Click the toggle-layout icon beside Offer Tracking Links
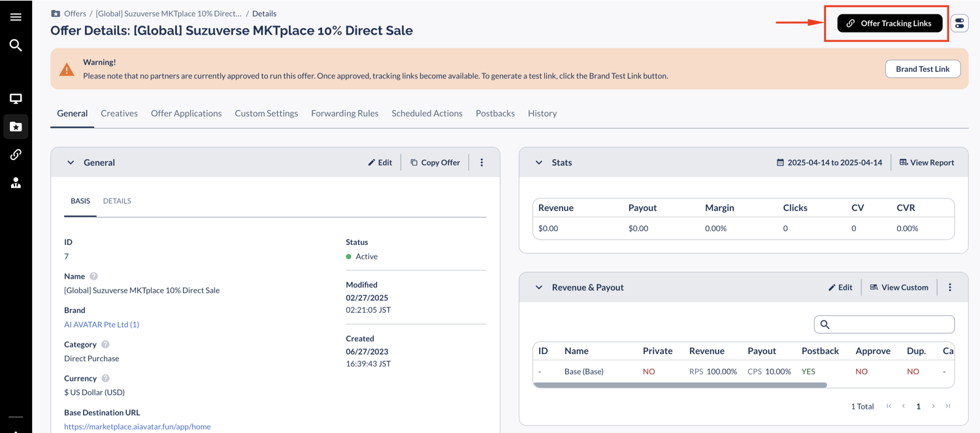 pos(959,24)
